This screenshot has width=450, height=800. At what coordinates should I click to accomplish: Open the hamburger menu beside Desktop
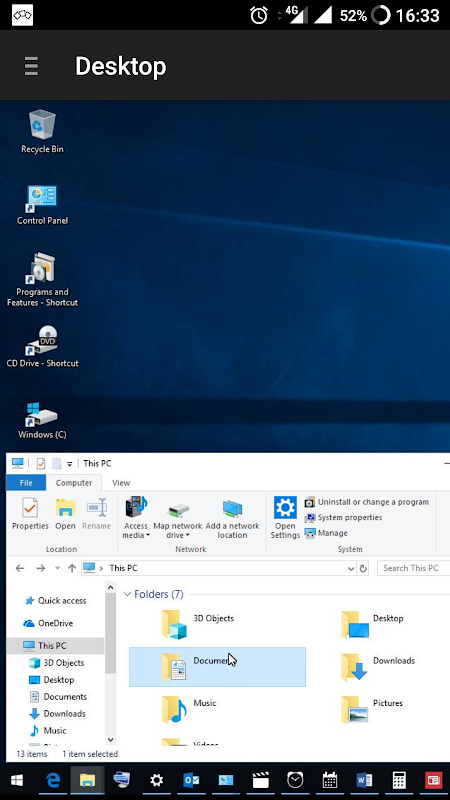pyautogui.click(x=31, y=66)
